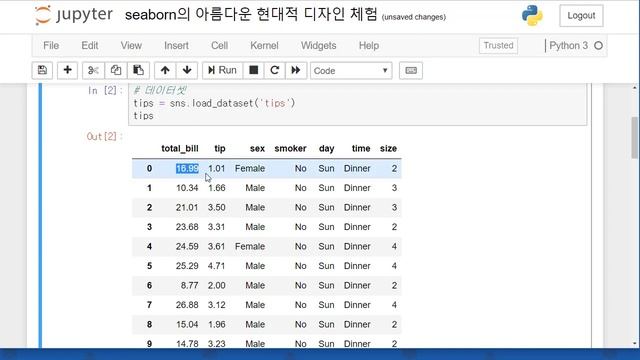Click tip value 3.12
Screen dimensions: 640x360
217,305
